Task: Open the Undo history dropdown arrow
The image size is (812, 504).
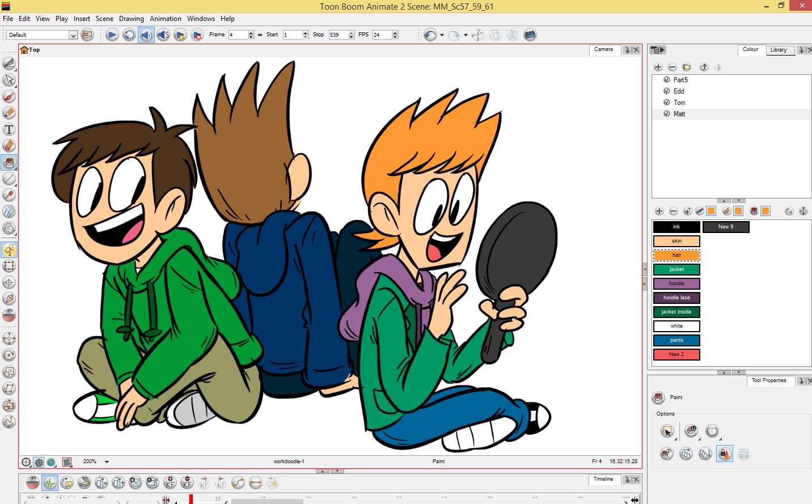Action: [x=442, y=35]
